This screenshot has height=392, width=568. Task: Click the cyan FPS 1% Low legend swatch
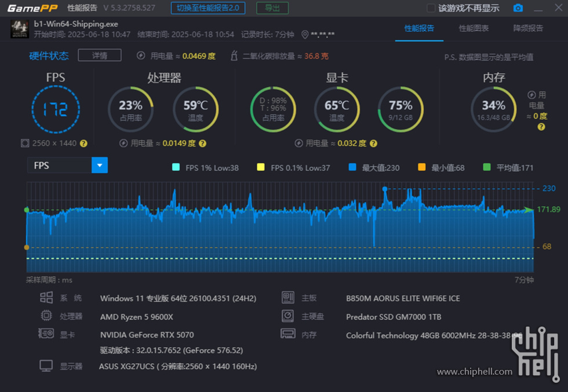176,167
